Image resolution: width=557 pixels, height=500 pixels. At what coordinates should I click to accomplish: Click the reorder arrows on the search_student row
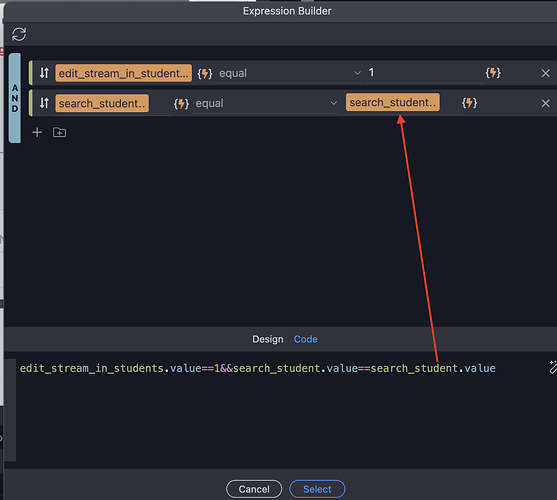click(44, 103)
